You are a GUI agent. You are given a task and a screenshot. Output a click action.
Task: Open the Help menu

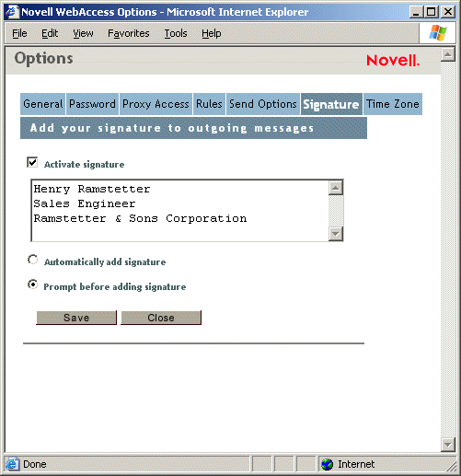(212, 33)
